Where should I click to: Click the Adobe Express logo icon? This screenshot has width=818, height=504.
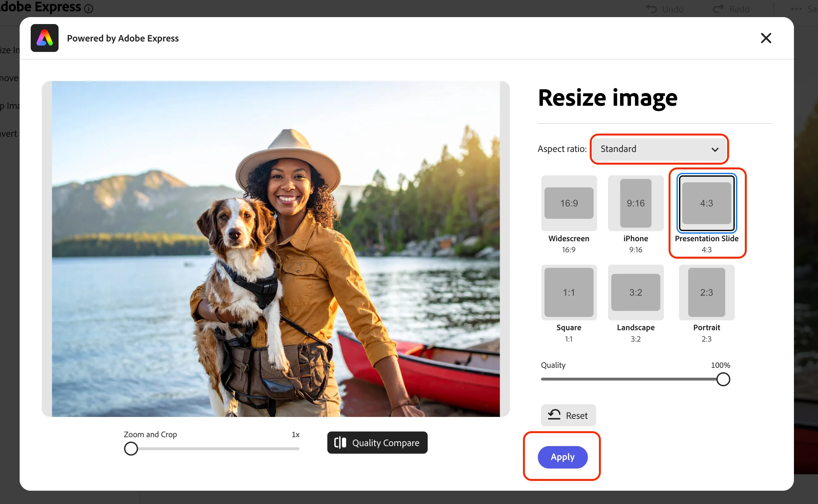(44, 38)
